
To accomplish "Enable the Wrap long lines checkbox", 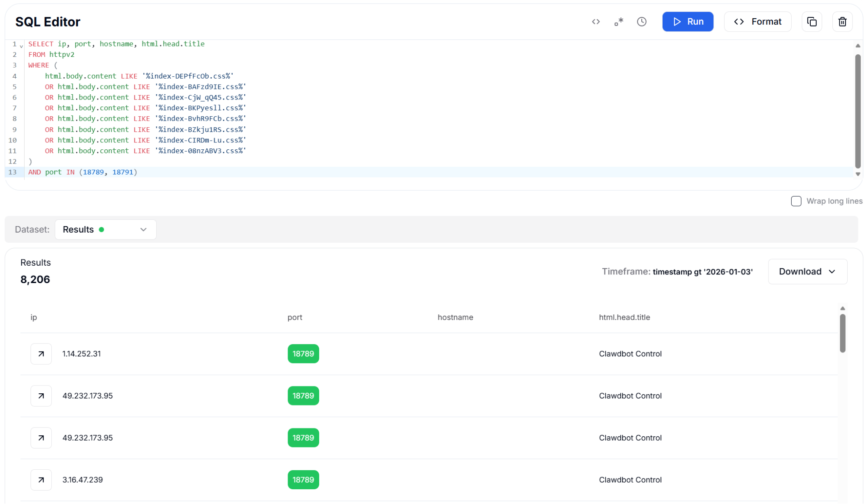I will point(796,201).
